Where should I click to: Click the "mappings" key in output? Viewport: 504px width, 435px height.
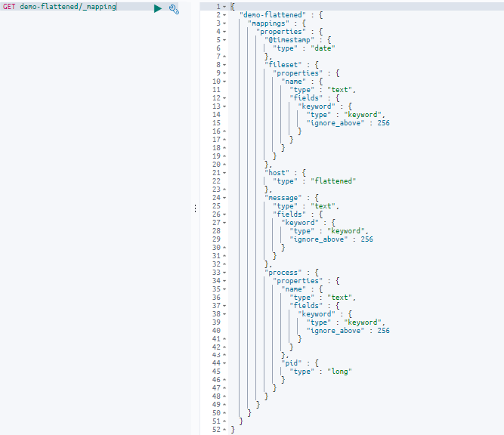[268, 23]
